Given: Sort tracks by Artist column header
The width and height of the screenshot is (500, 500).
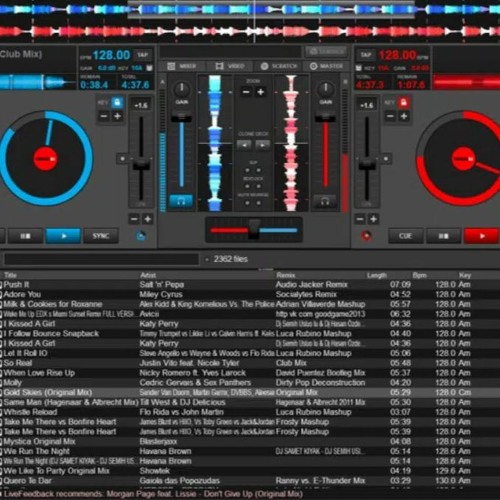Looking at the screenshot, I should 148,275.
